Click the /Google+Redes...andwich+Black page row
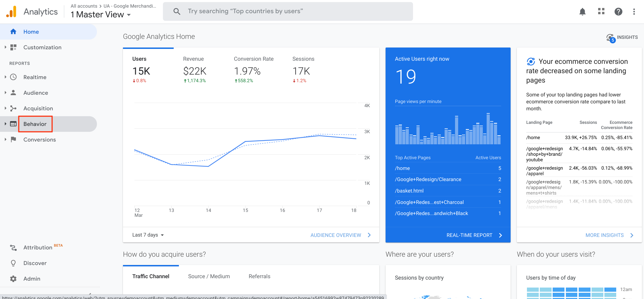The image size is (644, 299). (x=448, y=213)
